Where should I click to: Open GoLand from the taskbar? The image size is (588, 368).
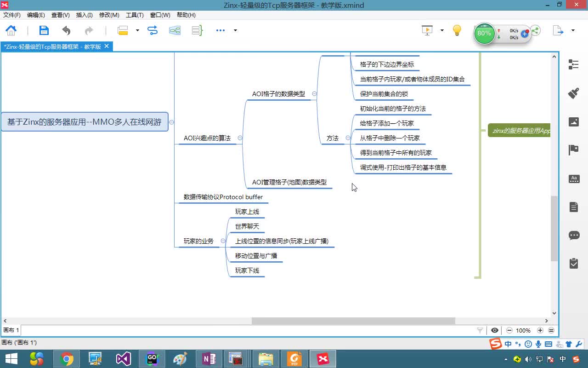point(152,359)
